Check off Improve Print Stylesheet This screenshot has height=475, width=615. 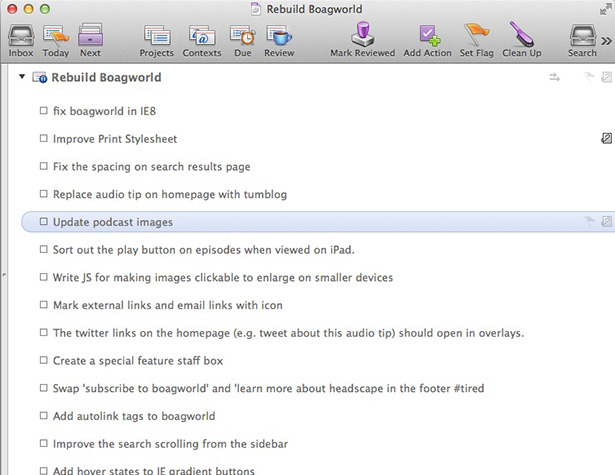44,138
